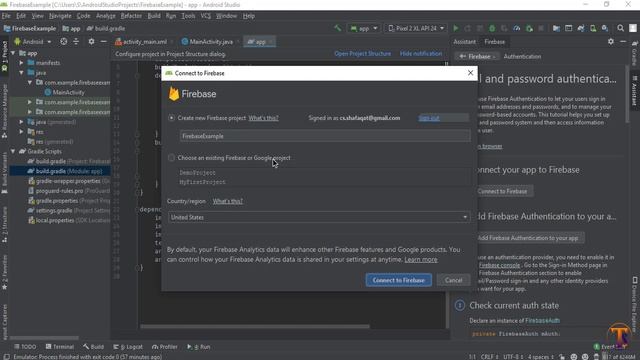Switch to the Assistant tab
640x360 pixels.
(464, 42)
